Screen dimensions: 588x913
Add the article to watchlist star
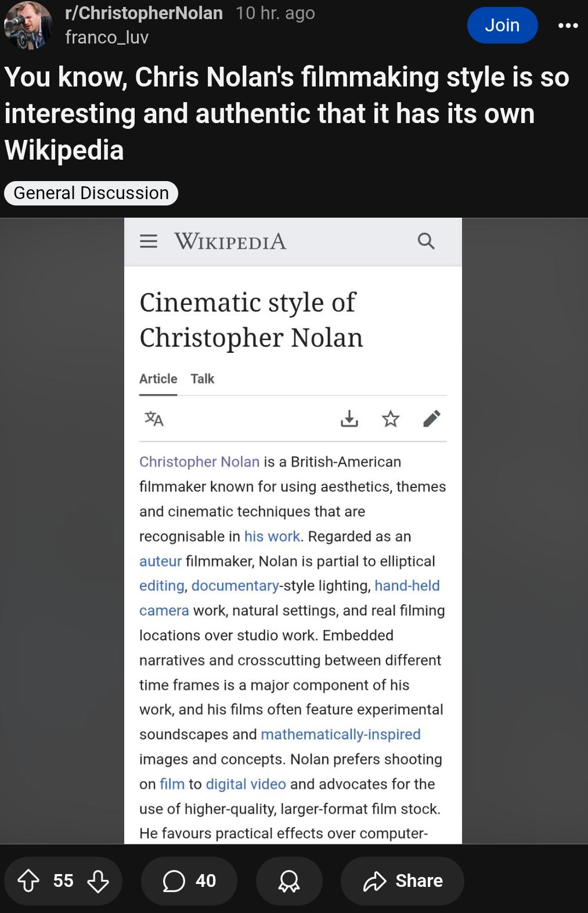point(391,418)
